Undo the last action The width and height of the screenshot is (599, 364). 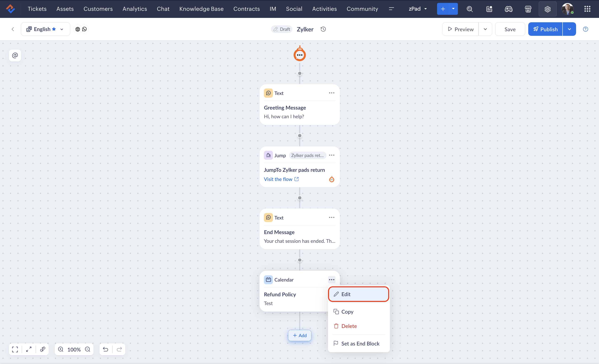pos(106,349)
